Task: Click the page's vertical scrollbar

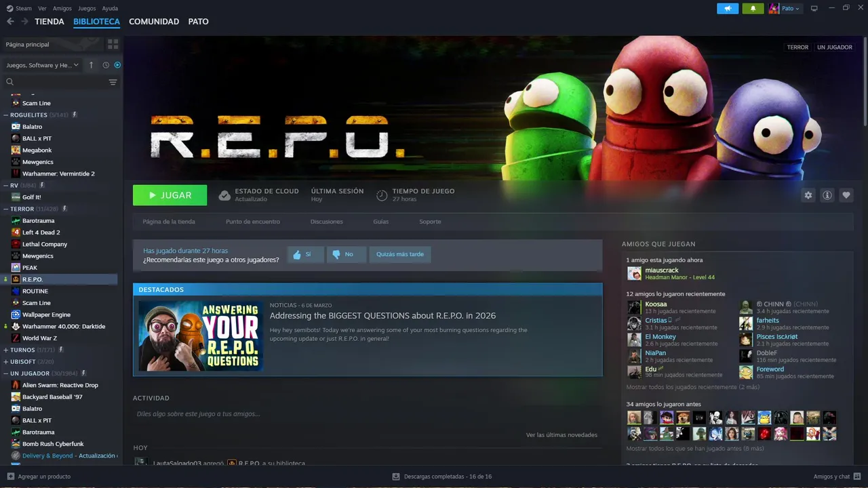Action: [865, 81]
